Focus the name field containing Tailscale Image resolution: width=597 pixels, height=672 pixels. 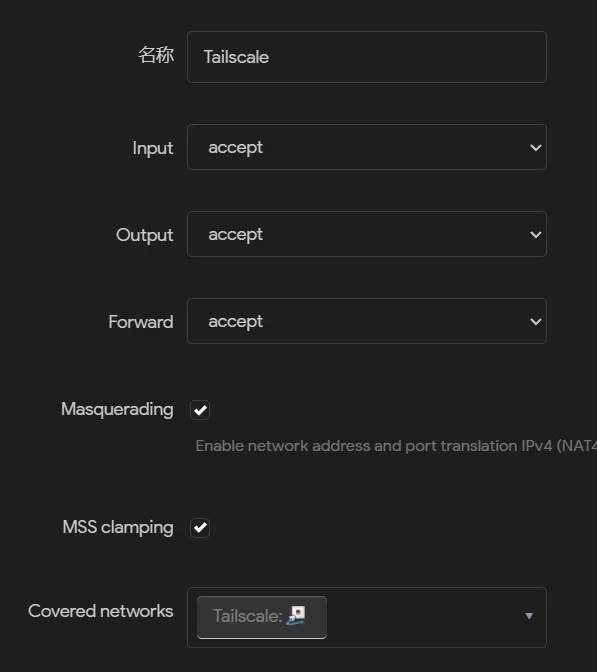[x=367, y=57]
